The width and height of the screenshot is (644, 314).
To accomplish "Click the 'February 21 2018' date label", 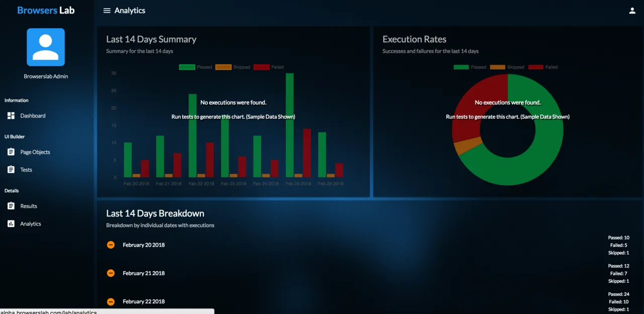I will 144,273.
